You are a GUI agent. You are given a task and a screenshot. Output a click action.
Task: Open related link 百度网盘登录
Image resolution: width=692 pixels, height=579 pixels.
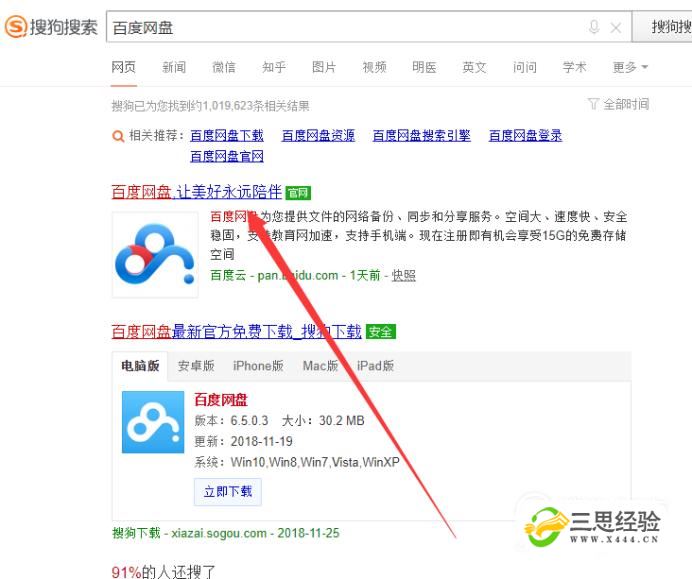click(x=525, y=135)
